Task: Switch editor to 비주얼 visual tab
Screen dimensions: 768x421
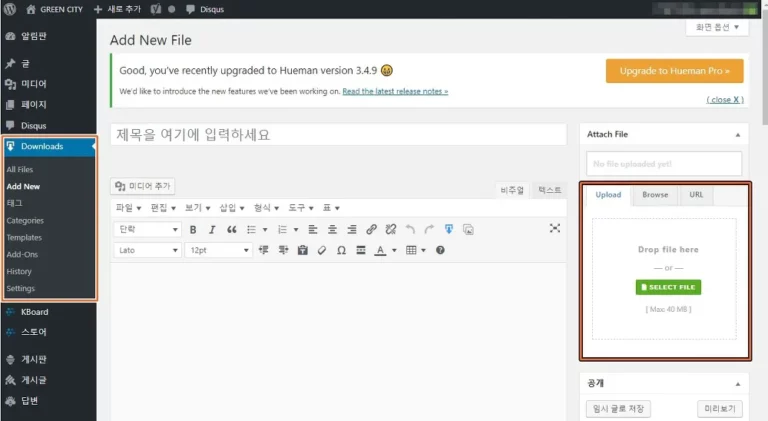Action: tap(512, 190)
